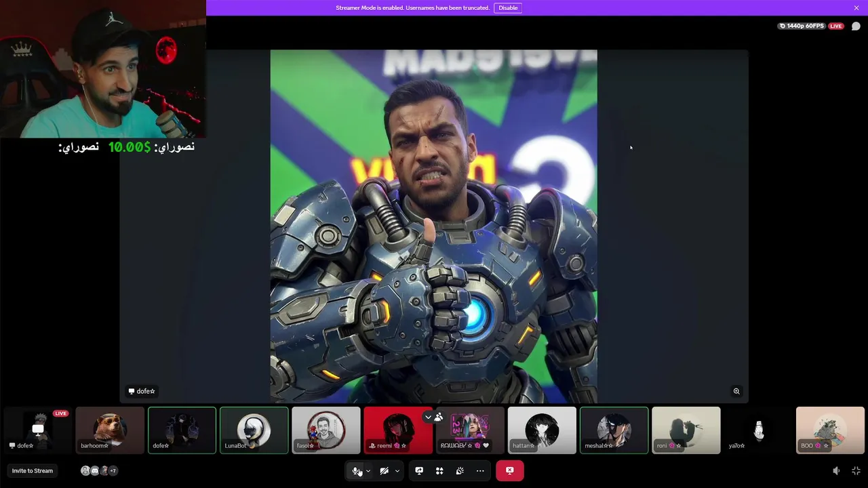The image size is (868, 488).
Task: Click the main shared stream image
Action: click(434, 226)
